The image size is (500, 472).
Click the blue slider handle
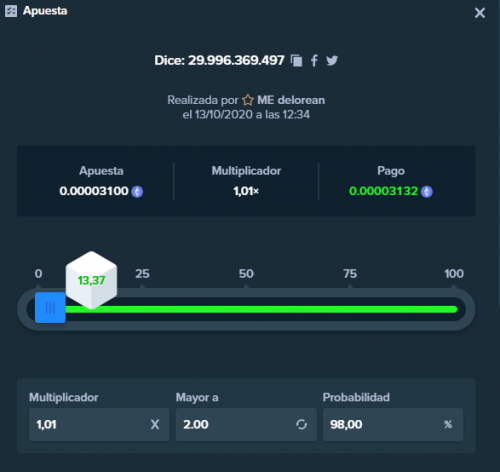(x=50, y=308)
